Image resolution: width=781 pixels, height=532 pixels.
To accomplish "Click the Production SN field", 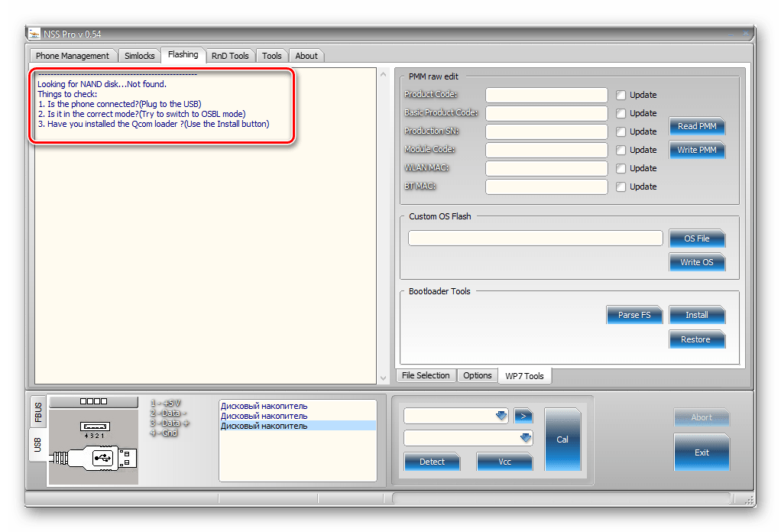I will [x=546, y=131].
